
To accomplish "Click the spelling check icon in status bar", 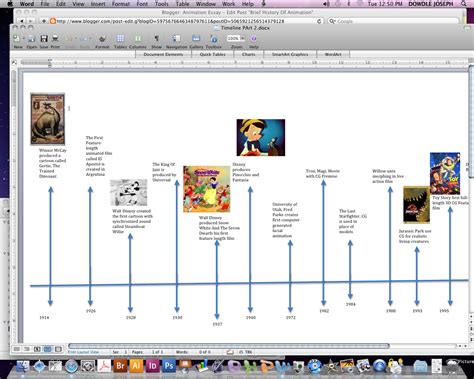I will tap(230, 352).
